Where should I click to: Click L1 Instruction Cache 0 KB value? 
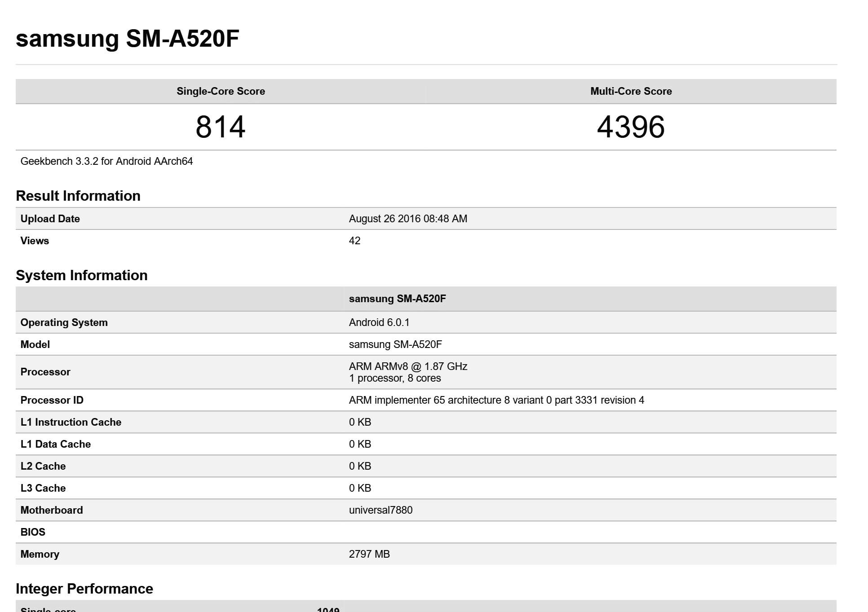(360, 422)
